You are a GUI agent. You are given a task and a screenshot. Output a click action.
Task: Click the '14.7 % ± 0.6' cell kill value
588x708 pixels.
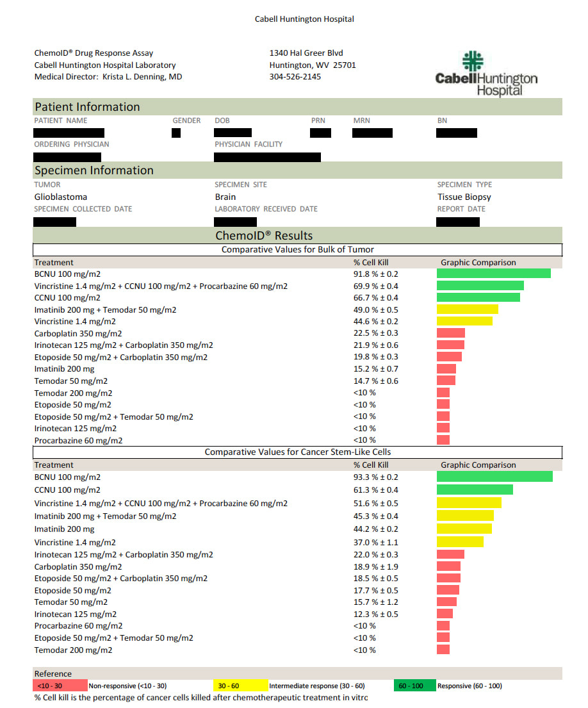point(375,381)
